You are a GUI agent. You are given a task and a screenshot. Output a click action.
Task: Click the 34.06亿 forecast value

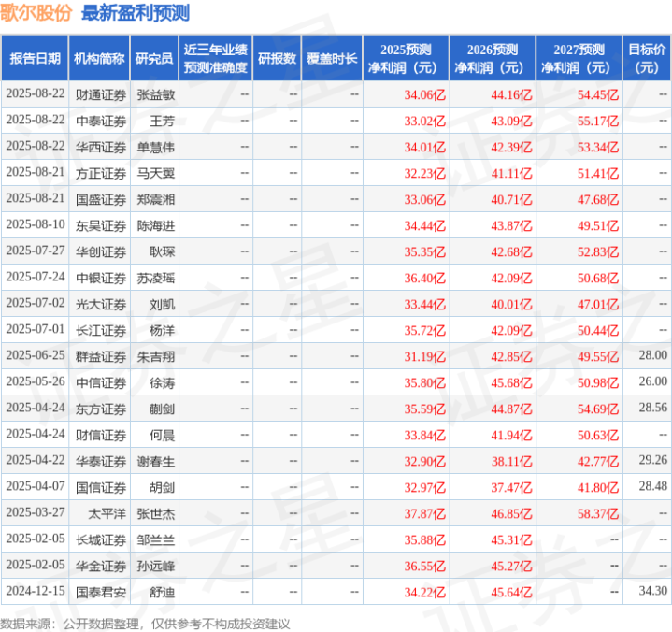[x=424, y=94]
